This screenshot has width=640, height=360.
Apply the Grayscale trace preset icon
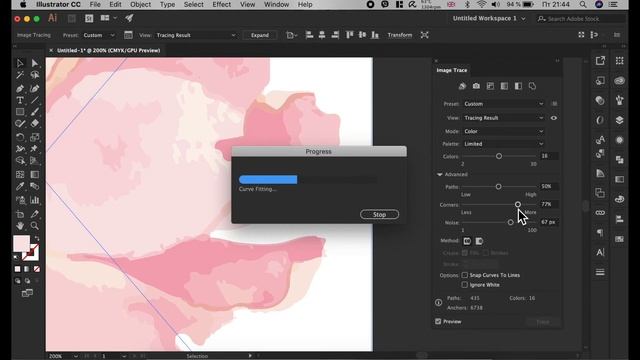tap(504, 86)
